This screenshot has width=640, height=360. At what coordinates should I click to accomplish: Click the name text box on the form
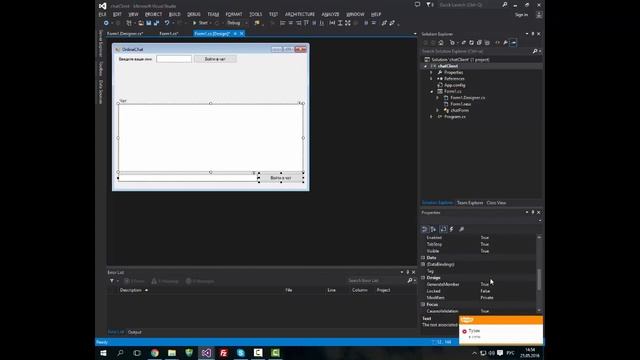coord(174,59)
